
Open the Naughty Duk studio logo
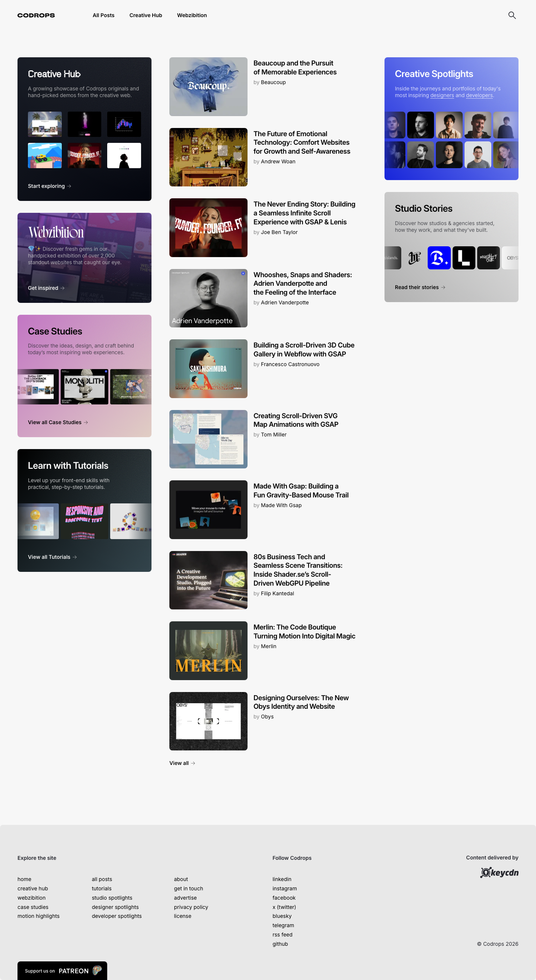(488, 257)
